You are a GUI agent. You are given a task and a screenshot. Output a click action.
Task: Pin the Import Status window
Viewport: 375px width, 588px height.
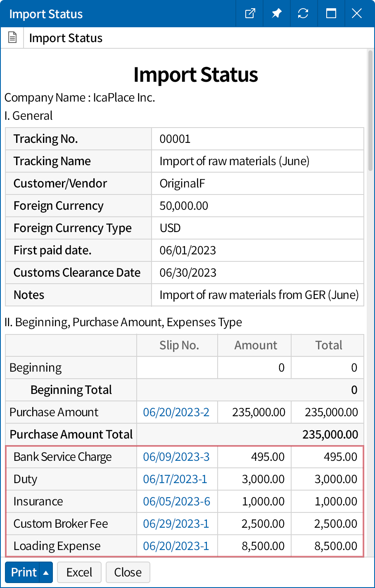click(277, 14)
